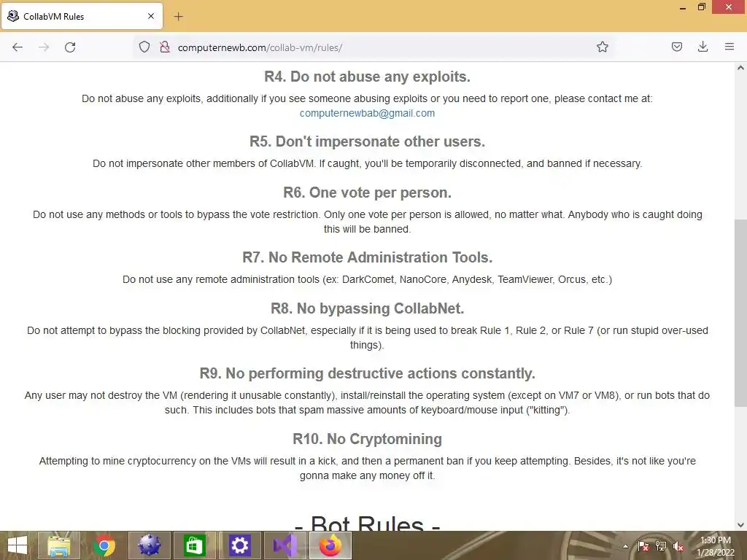Open the Windows Start menu

pos(18,545)
